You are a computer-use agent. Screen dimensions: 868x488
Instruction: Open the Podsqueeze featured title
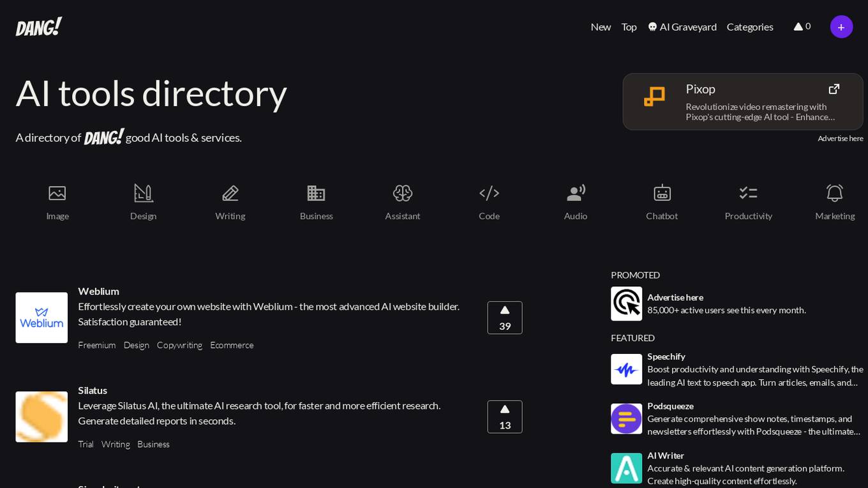coord(670,406)
